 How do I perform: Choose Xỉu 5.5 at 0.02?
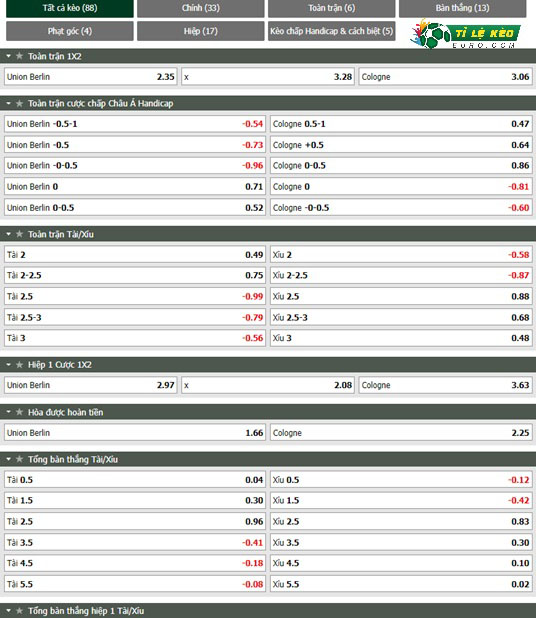click(401, 584)
